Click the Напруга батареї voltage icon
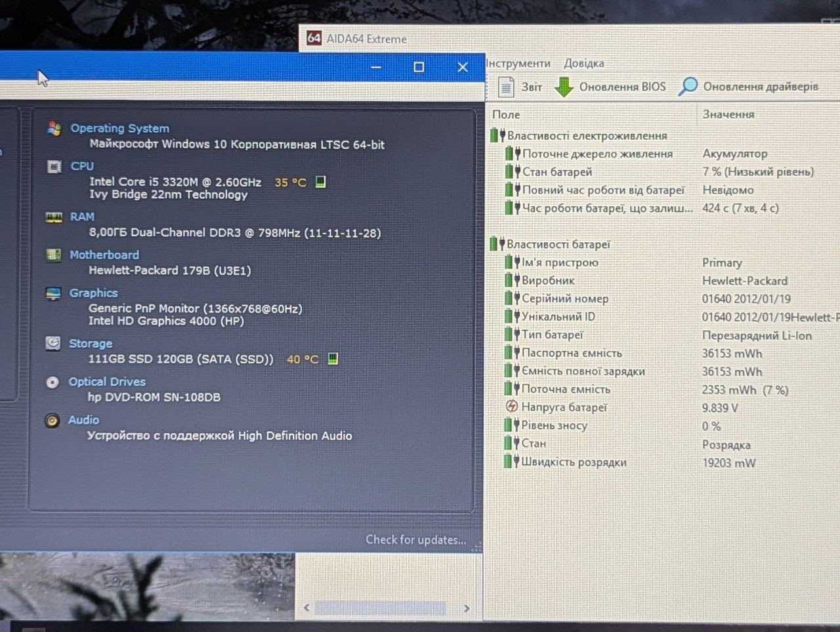Viewport: 840px width, 632px height. coord(512,407)
